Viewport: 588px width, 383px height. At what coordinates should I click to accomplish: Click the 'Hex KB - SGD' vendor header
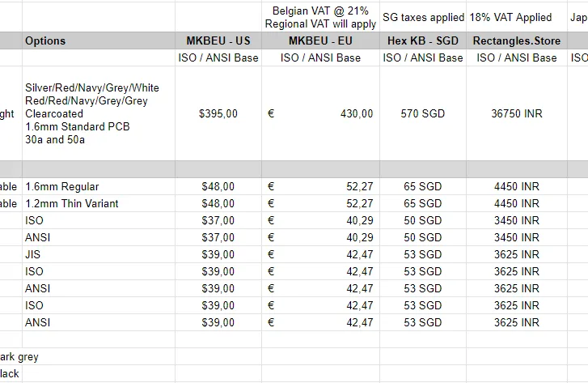pos(423,40)
